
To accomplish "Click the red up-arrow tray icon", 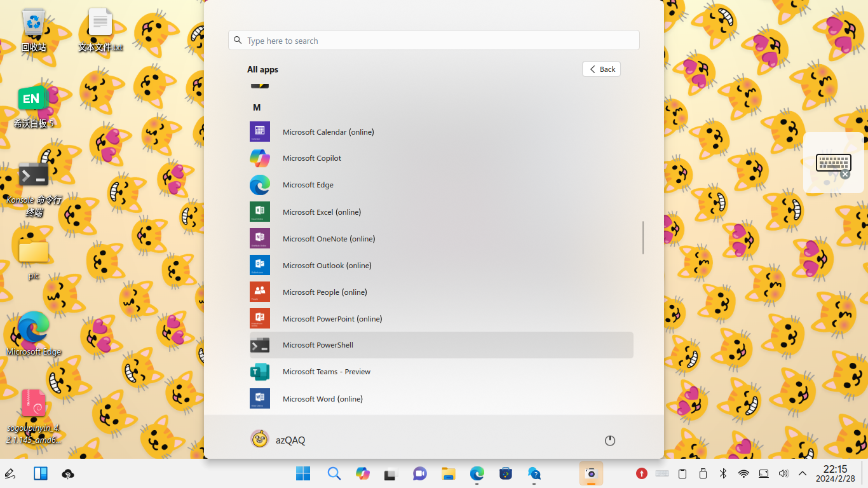I will click(x=642, y=473).
